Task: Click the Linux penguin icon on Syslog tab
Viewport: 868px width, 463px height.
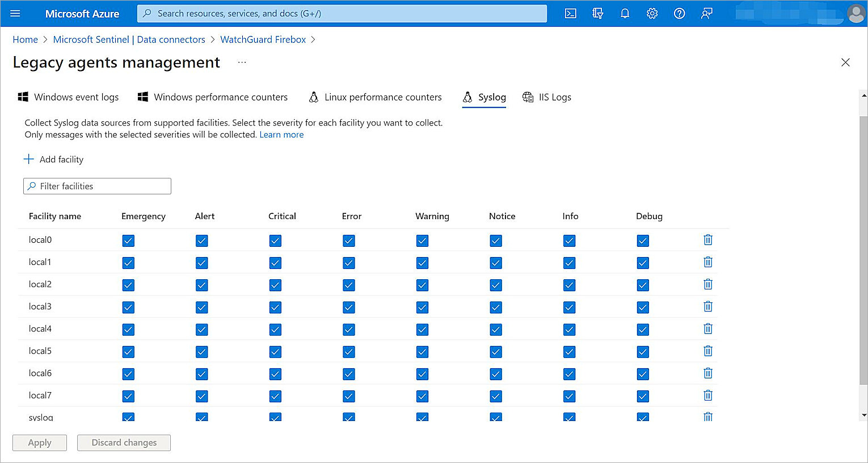Action: click(x=467, y=96)
